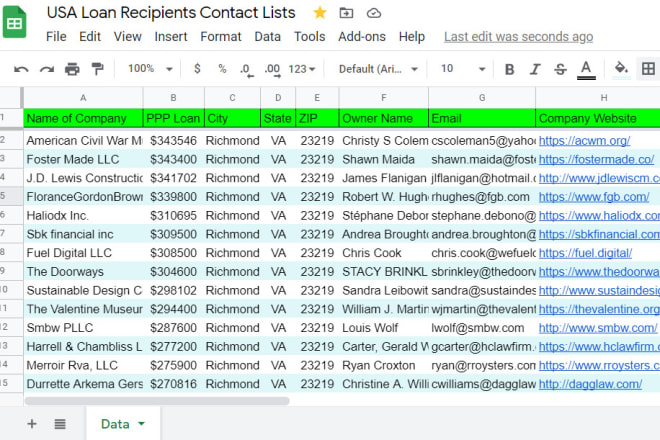Open the Add-ons menu
This screenshot has width=660, height=440.
pyautogui.click(x=362, y=37)
